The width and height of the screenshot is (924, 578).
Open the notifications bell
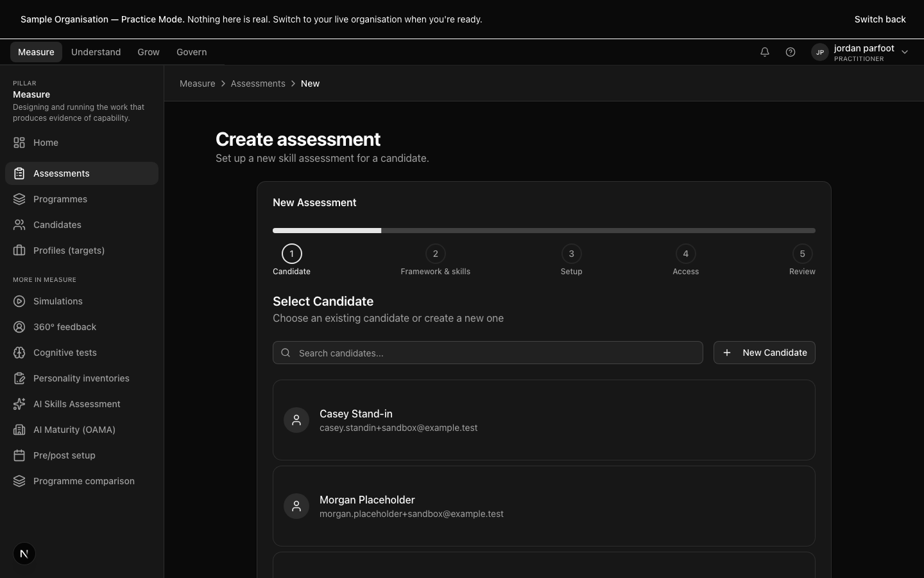765,52
